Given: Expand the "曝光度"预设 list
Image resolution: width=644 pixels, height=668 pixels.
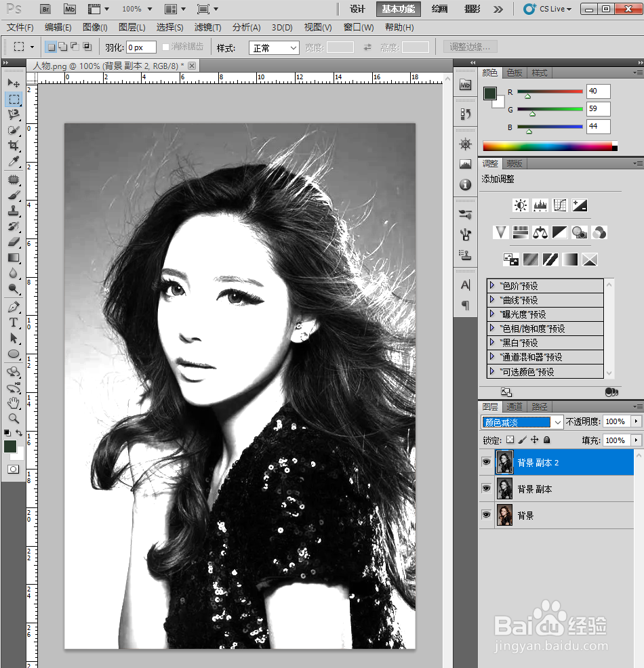Looking at the screenshot, I should 492,314.
